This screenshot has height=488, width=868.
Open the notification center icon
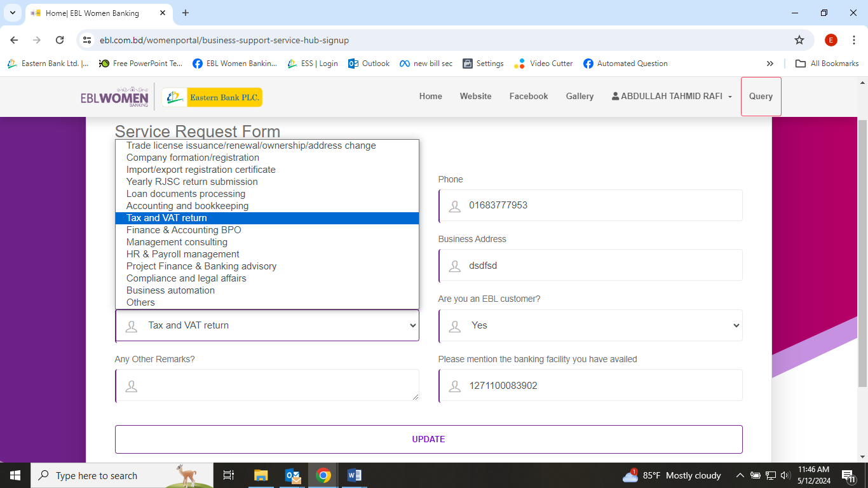(x=848, y=475)
